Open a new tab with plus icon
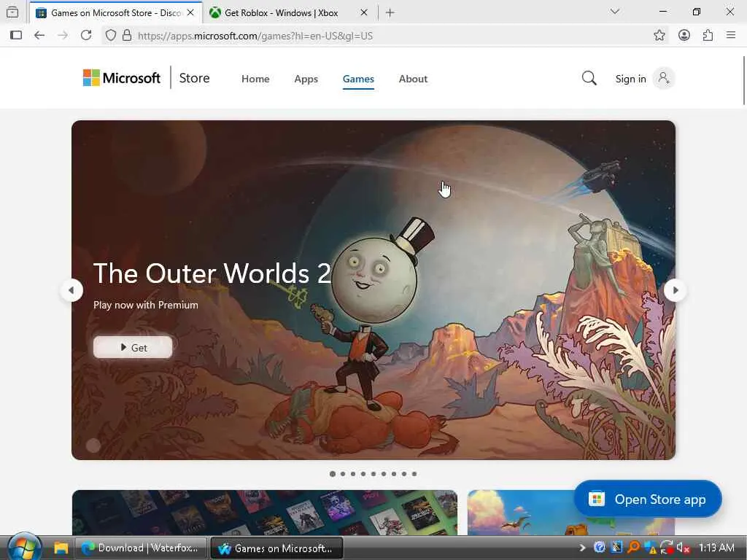 pyautogui.click(x=390, y=13)
